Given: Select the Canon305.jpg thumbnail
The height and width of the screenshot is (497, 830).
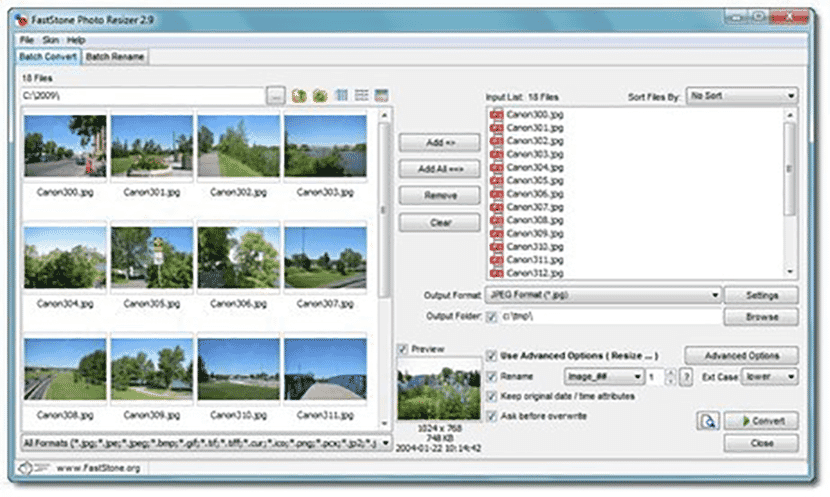Looking at the screenshot, I should point(152,257).
